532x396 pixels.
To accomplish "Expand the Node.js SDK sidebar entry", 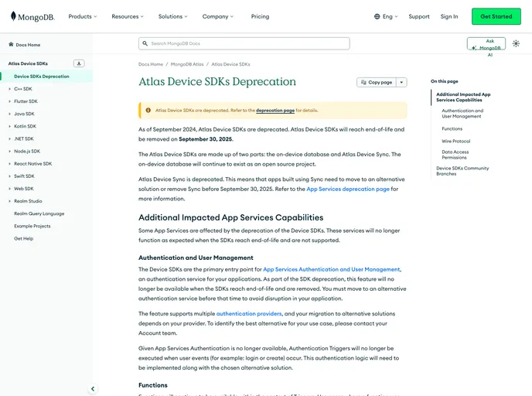I will (10, 151).
